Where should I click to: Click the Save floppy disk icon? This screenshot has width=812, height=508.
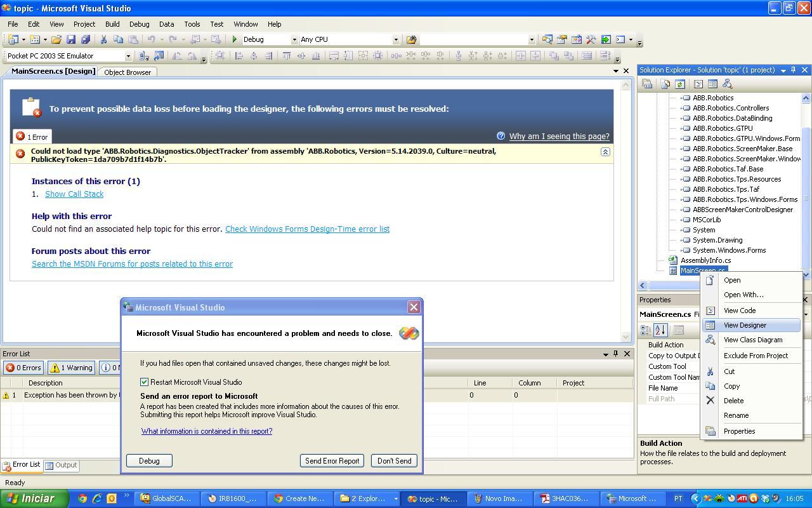71,39
